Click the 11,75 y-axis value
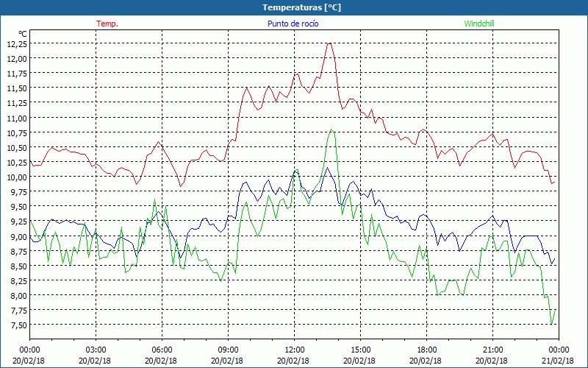The height and width of the screenshot is (368, 588). pos(17,73)
